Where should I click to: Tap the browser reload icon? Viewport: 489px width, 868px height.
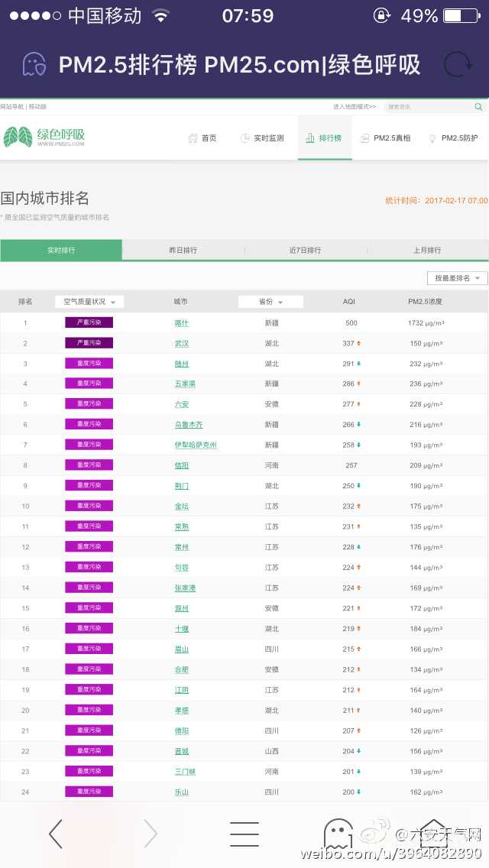[x=457, y=64]
